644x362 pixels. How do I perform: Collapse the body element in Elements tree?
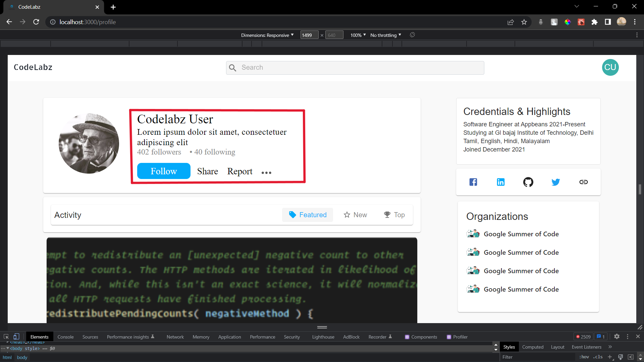click(x=7, y=348)
